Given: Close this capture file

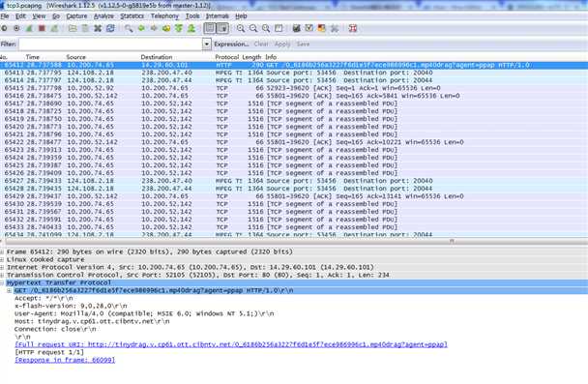Looking at the screenshot, I should point(98,28).
